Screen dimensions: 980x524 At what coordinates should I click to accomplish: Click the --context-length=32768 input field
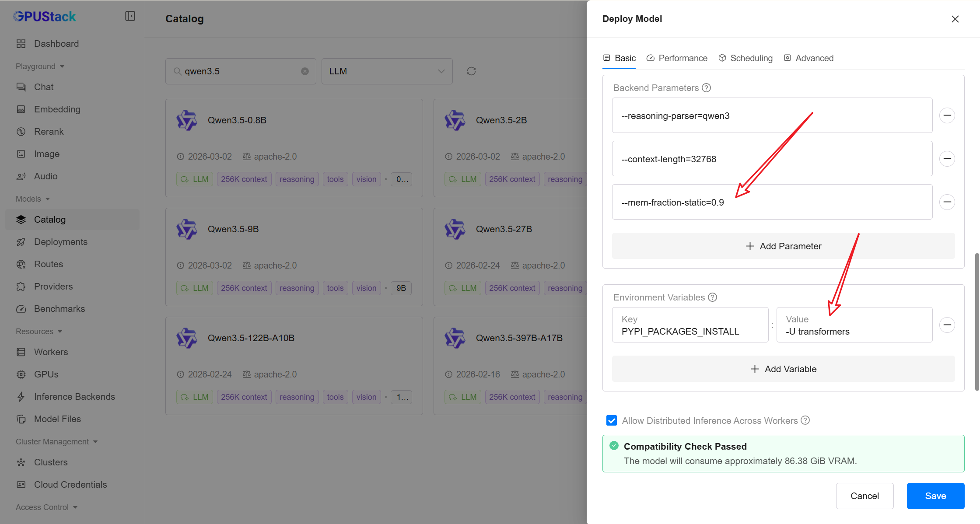(772, 159)
